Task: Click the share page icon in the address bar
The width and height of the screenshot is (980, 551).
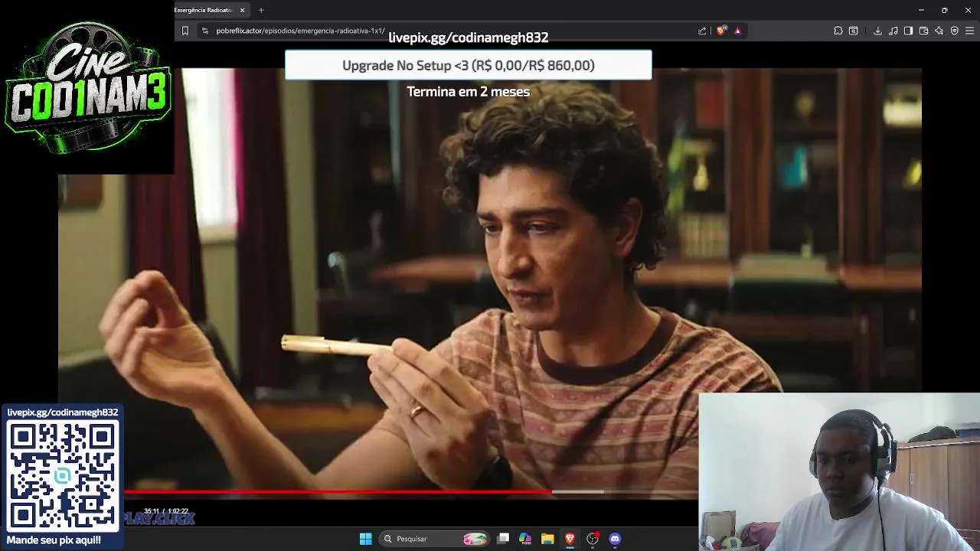Action: [702, 31]
